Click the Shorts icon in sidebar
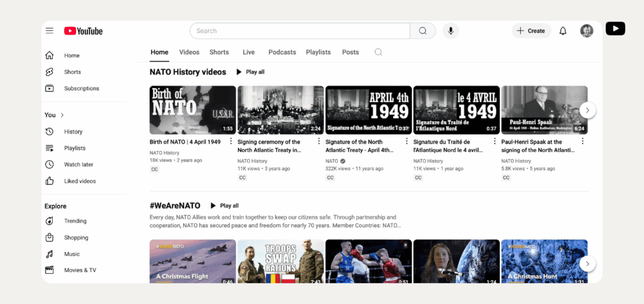 49,72
